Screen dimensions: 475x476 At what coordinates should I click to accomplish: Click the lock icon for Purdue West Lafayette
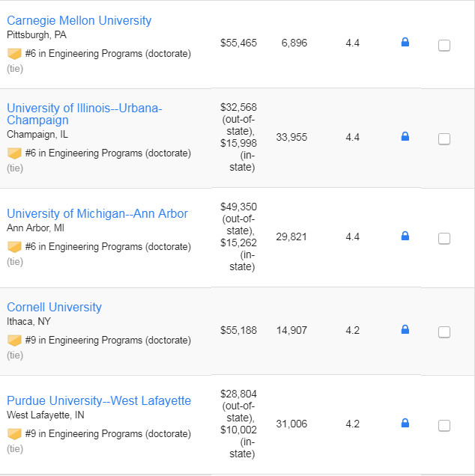405,423
